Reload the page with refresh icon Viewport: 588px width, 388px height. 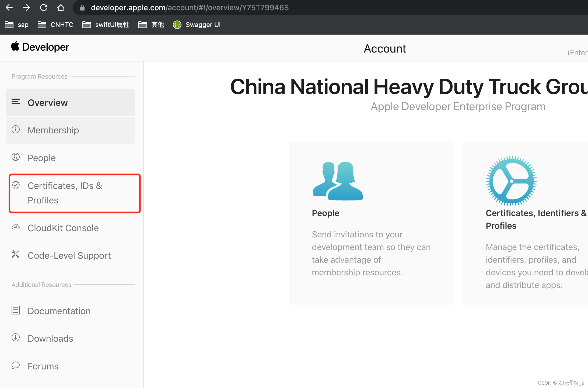44,8
